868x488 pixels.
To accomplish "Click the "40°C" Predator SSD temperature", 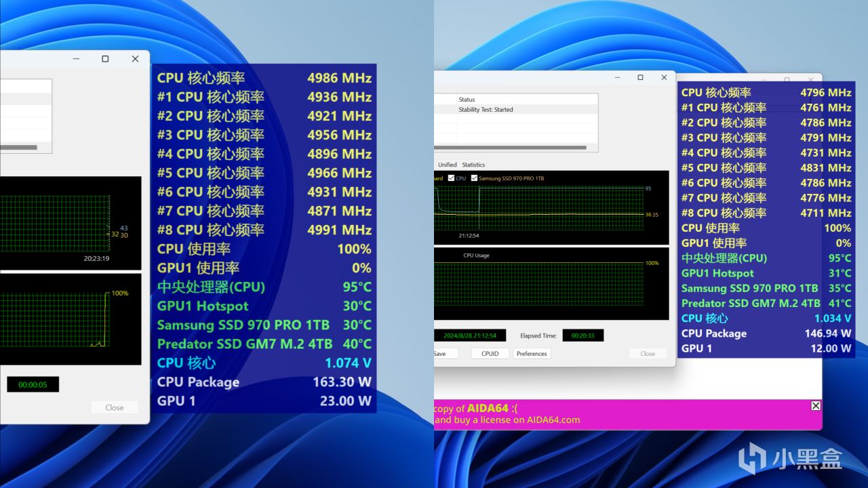I will [x=357, y=344].
